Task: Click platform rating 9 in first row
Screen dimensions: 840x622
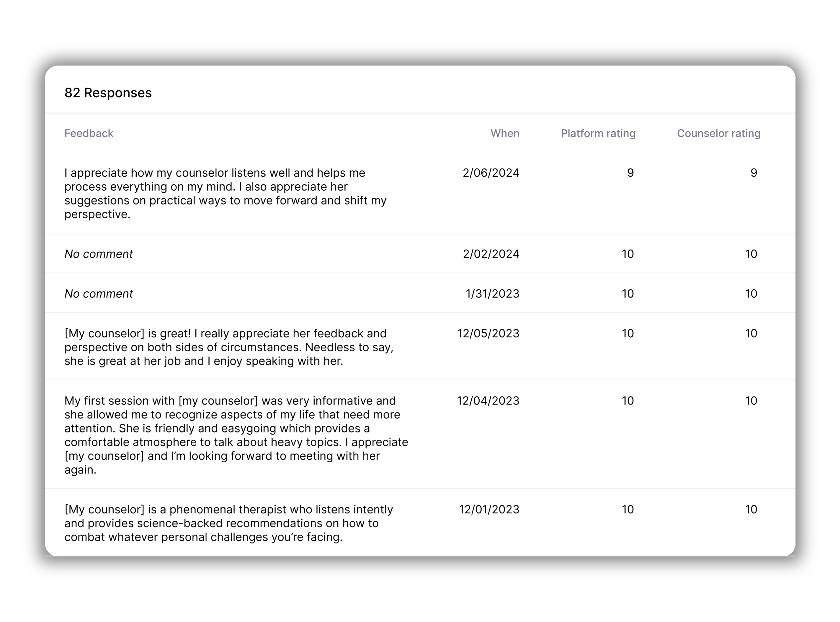Action: pos(630,173)
